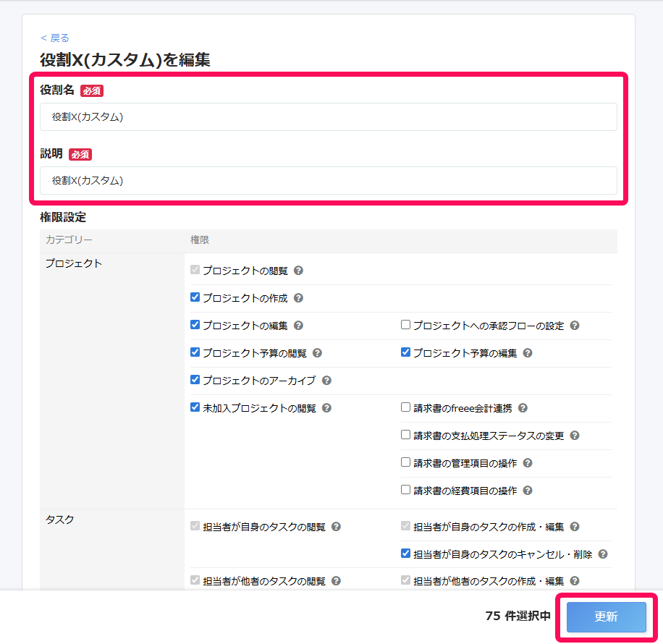Click help icon beside 担当者が自身のタスクの閲覧

(x=336, y=527)
